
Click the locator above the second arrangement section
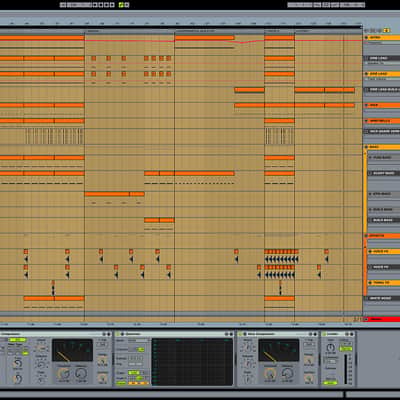pos(92,31)
